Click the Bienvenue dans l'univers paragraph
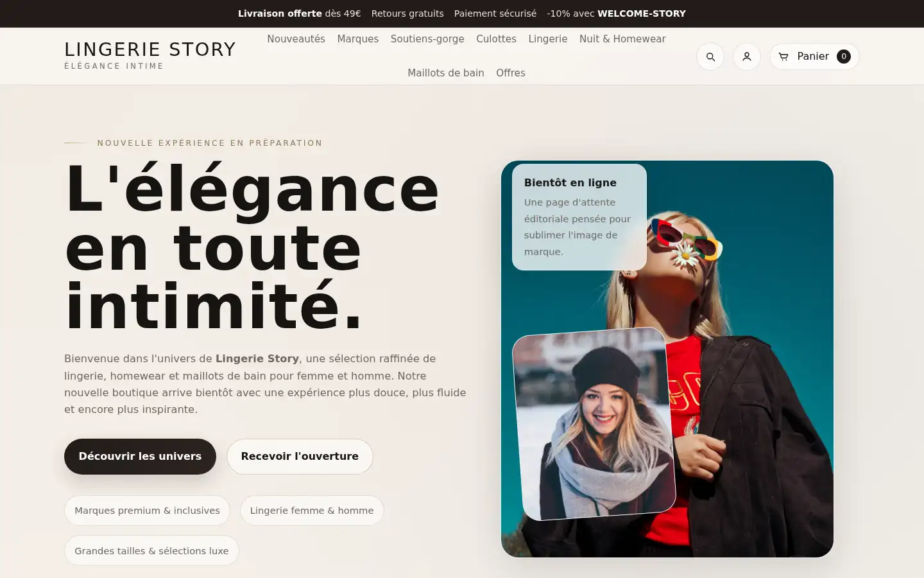Image resolution: width=924 pixels, height=578 pixels. pyautogui.click(x=265, y=384)
